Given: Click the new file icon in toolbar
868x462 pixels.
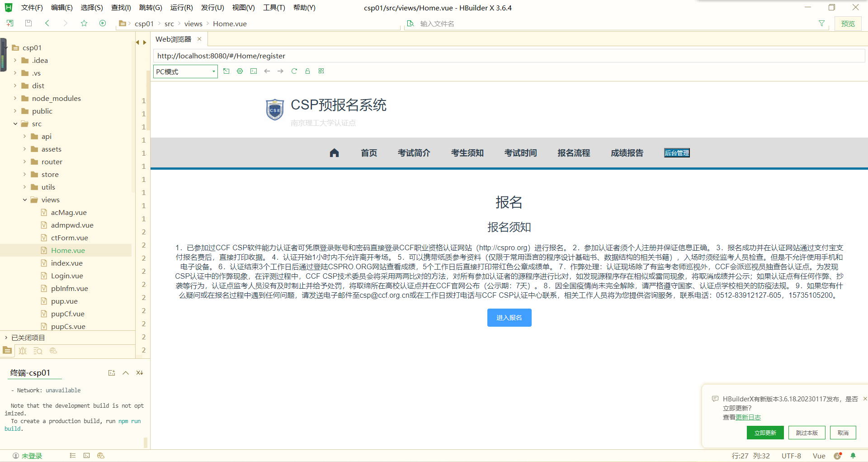Looking at the screenshot, I should point(10,23).
